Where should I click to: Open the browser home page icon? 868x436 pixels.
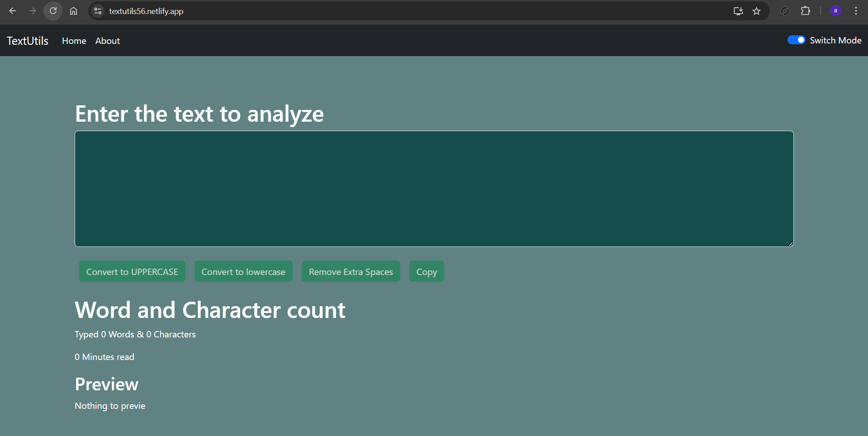click(x=73, y=11)
